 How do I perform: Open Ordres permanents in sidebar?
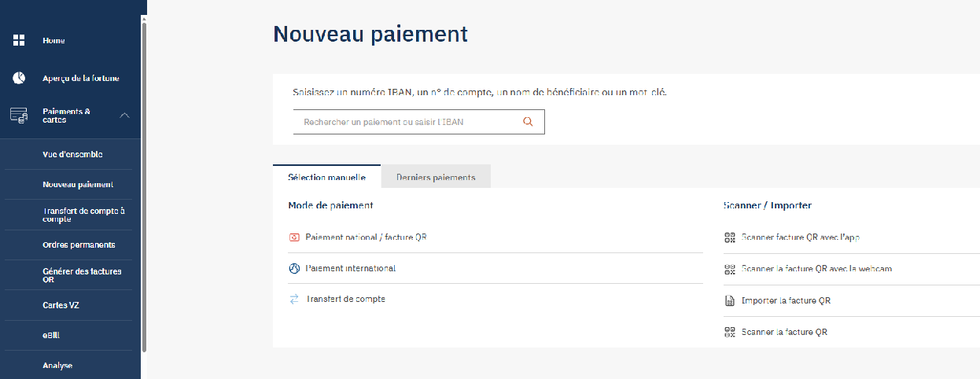click(79, 245)
